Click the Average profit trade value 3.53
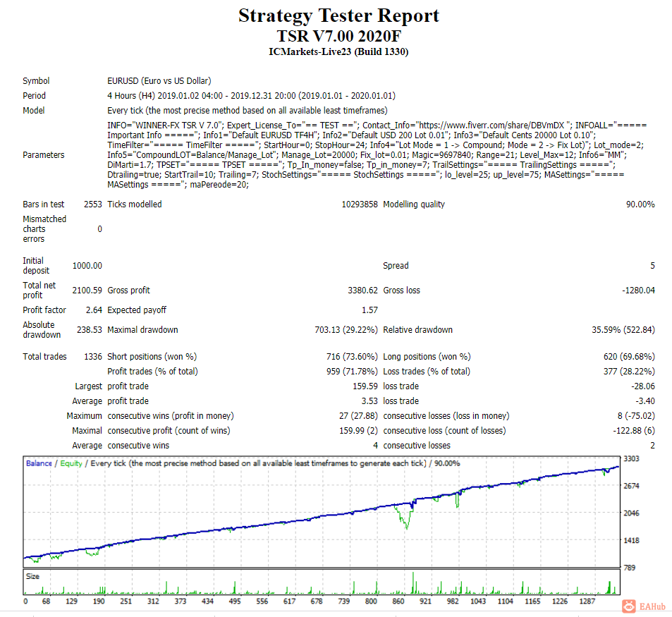672x617 pixels. point(370,401)
